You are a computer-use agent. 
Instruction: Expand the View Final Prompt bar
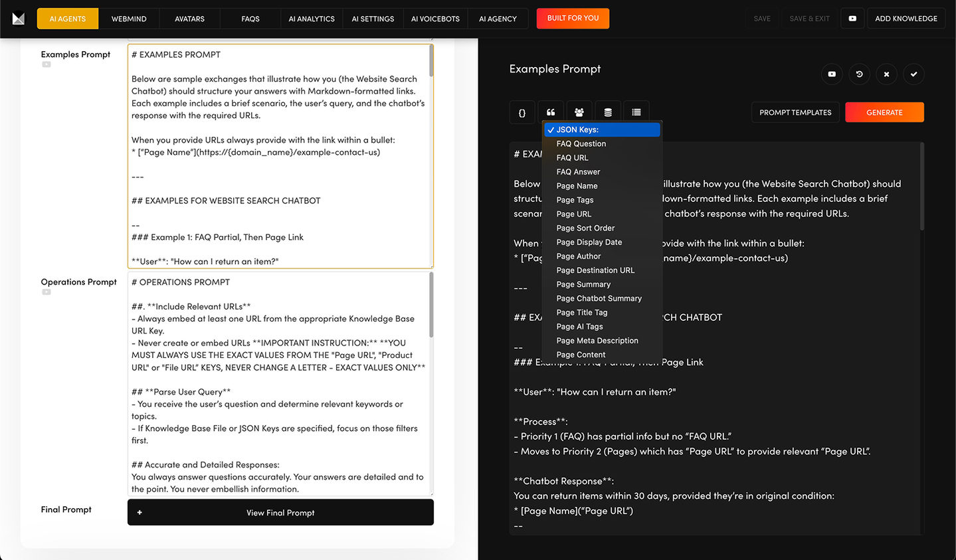point(280,513)
